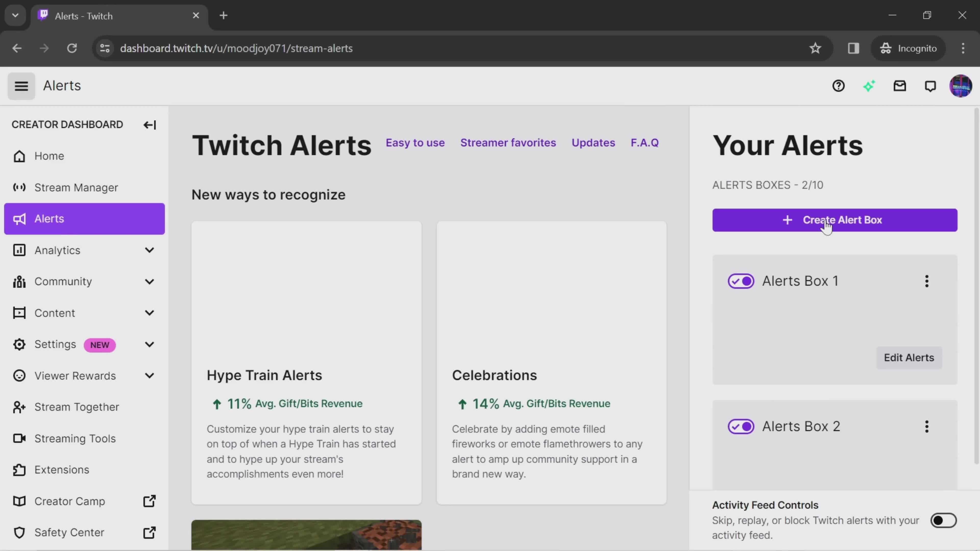Expand the Community section chevron

coord(150,281)
